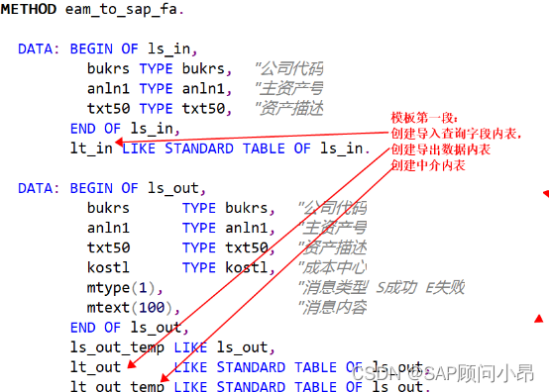The height and width of the screenshot is (392, 549).
Task: Click ls_out in 'END OF ls_out'
Action: click(x=156, y=328)
